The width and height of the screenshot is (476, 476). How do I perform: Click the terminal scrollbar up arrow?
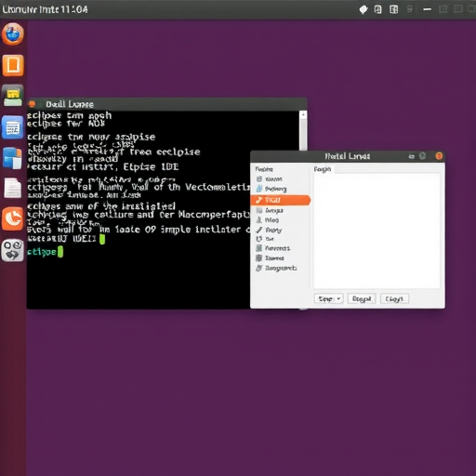303,114
